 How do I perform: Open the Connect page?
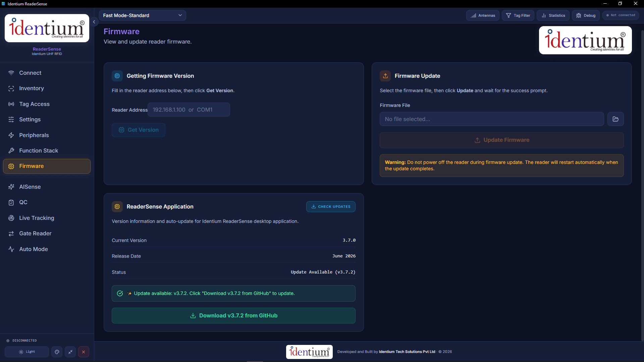coord(47,73)
